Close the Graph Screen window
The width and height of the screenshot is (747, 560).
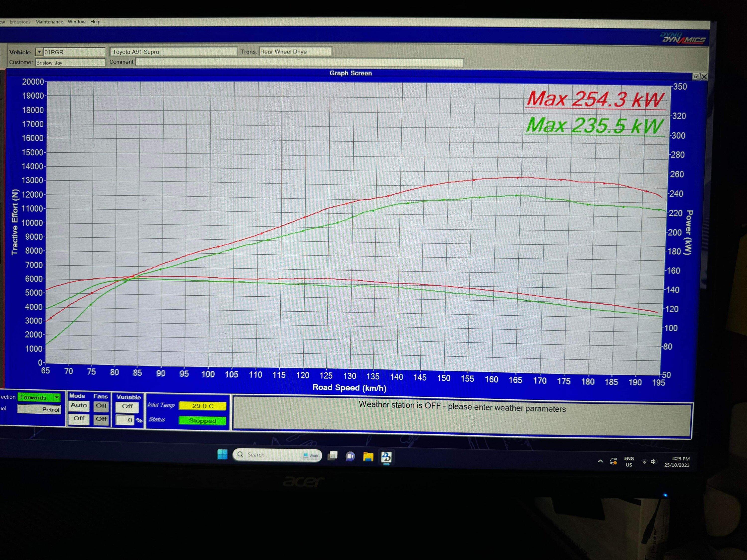(704, 77)
